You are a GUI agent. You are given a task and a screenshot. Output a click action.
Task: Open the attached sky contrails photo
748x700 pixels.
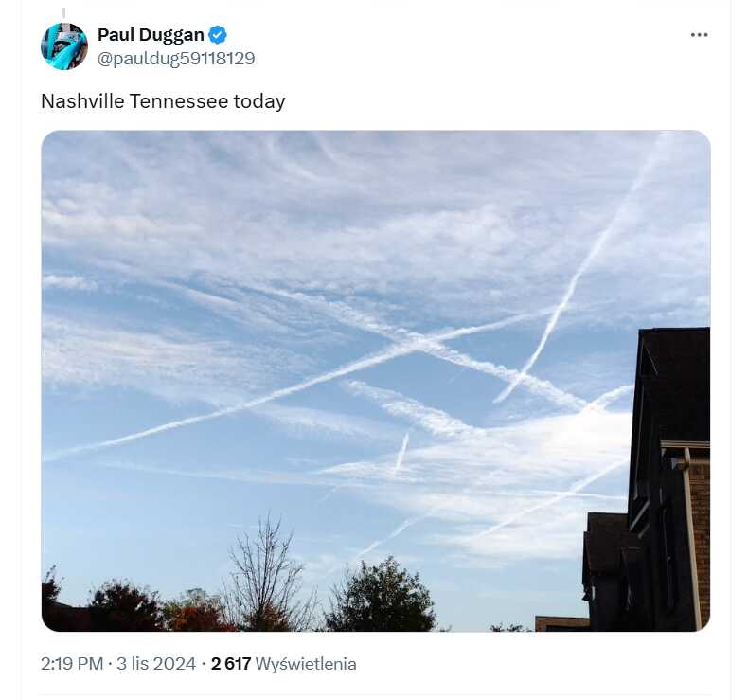pos(376,381)
